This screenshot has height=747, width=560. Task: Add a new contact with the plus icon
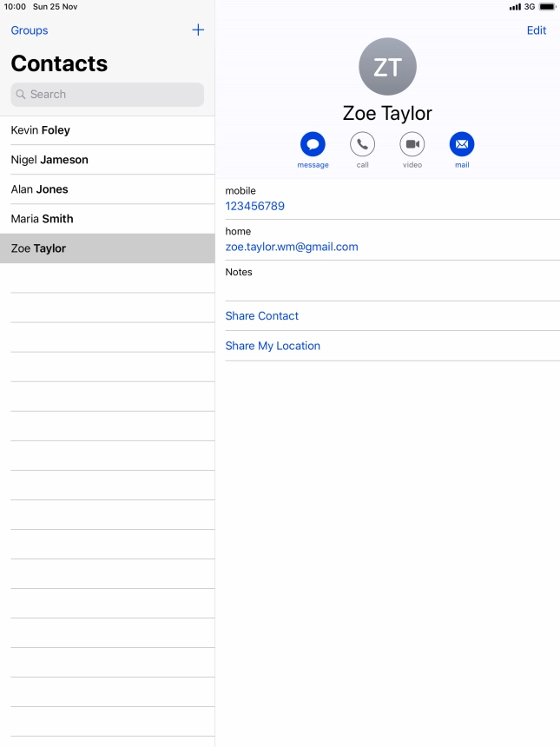point(198,30)
